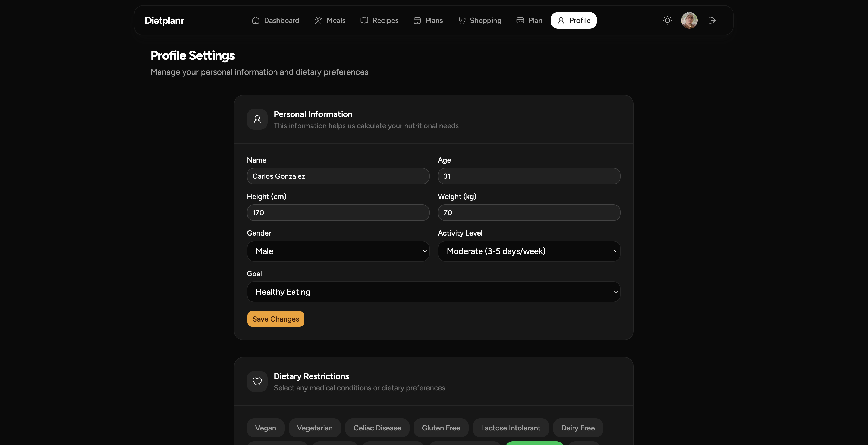Click inside the Name input field
The width and height of the screenshot is (868, 445).
pyautogui.click(x=338, y=176)
